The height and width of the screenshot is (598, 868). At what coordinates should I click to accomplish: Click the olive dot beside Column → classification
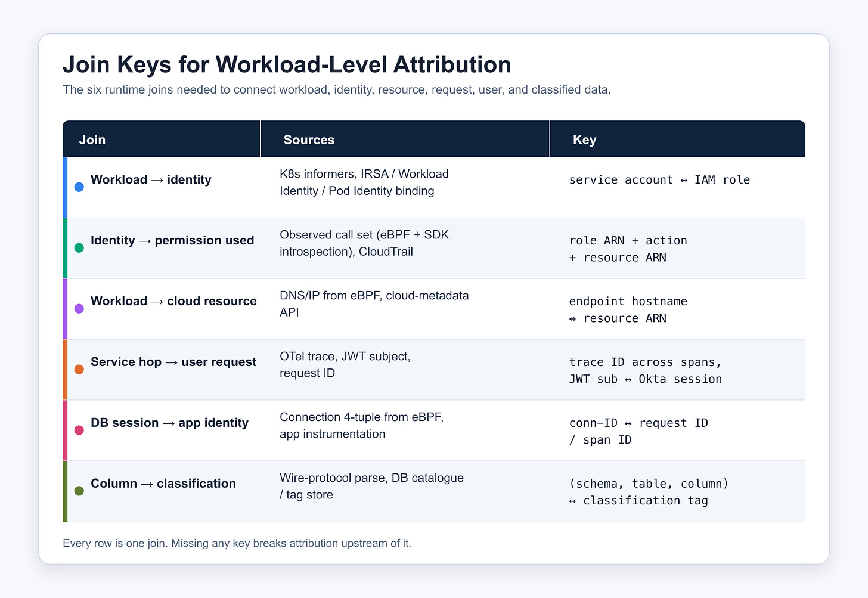79,491
